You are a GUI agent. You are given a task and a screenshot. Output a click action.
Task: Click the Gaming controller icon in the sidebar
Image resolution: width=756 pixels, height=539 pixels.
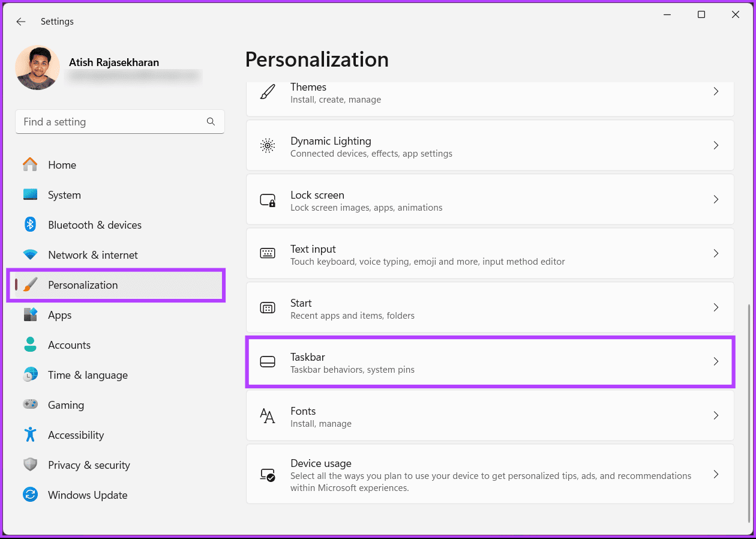pyautogui.click(x=30, y=405)
